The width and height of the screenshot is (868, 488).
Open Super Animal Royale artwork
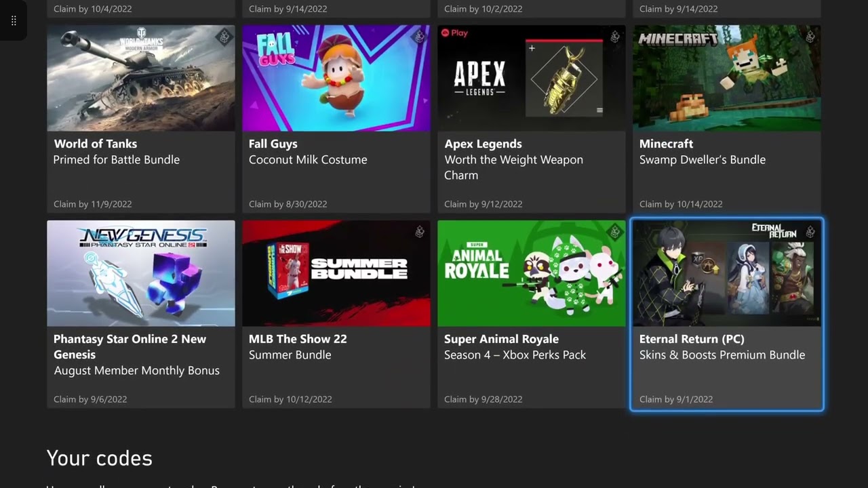click(x=532, y=273)
